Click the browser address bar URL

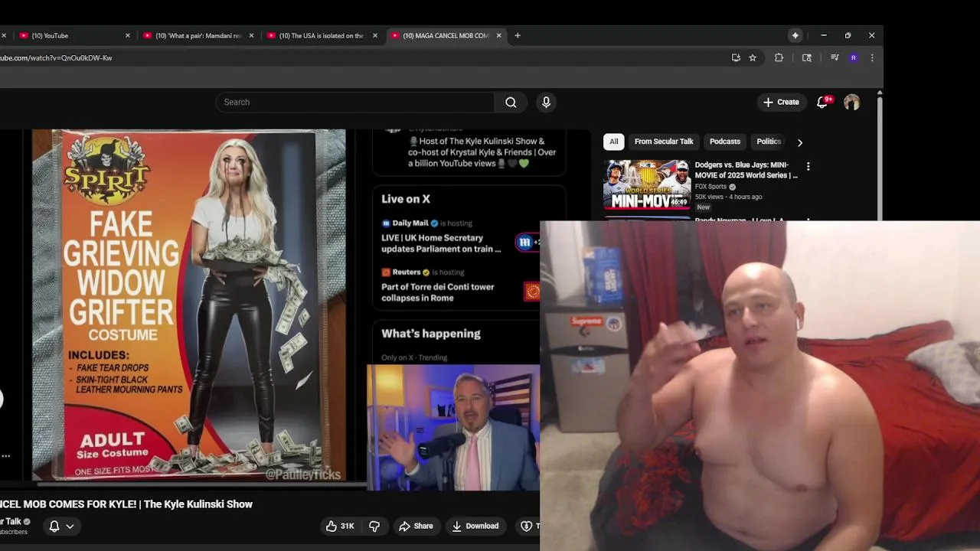(x=56, y=57)
